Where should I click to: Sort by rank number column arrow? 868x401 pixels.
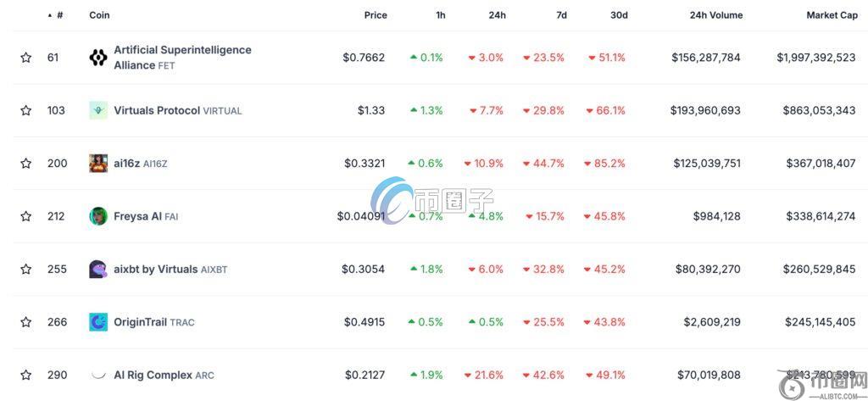50,15
